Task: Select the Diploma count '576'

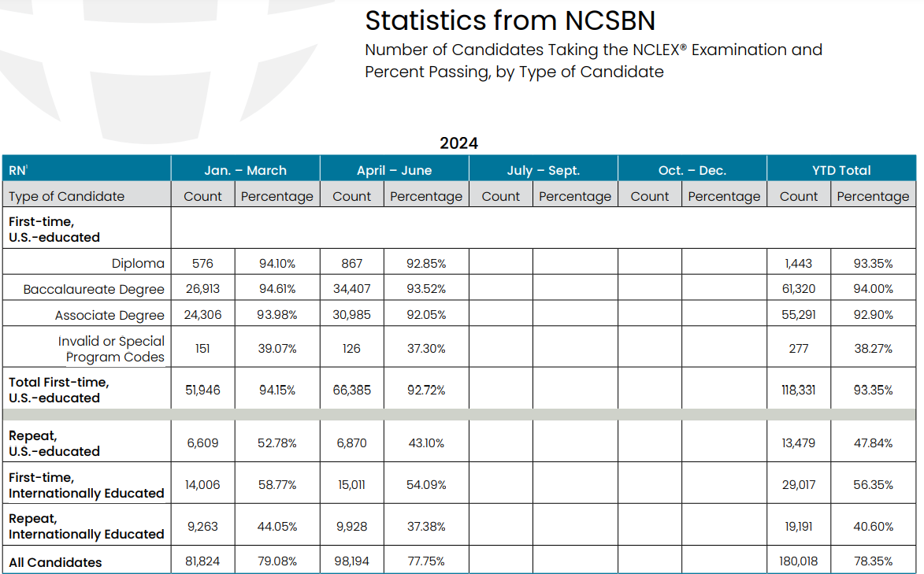Action: point(202,264)
